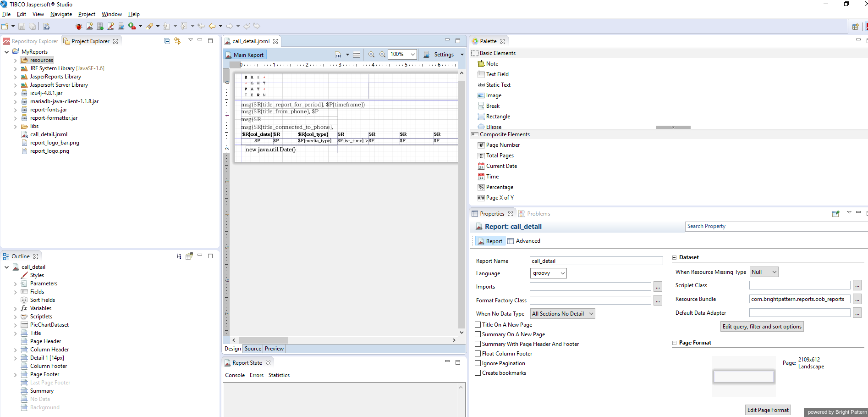Viewport: 868px width, 417px height.
Task: Open When Resource Missing Type dropdown
Action: pos(764,272)
